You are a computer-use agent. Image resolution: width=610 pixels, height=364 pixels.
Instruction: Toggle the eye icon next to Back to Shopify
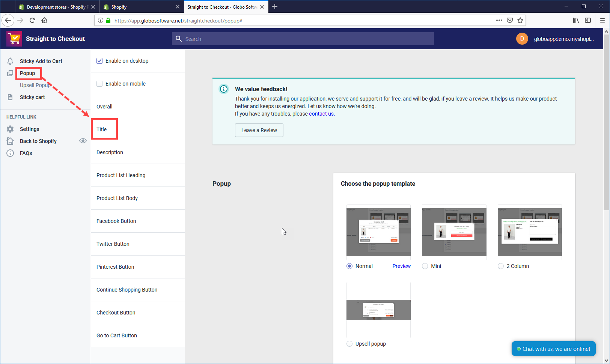pos(83,140)
